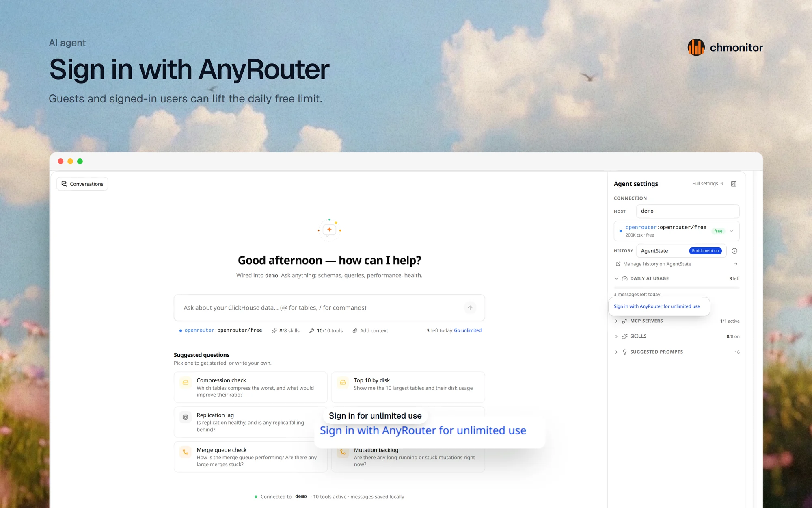Click the Go unlimited link

(x=468, y=330)
